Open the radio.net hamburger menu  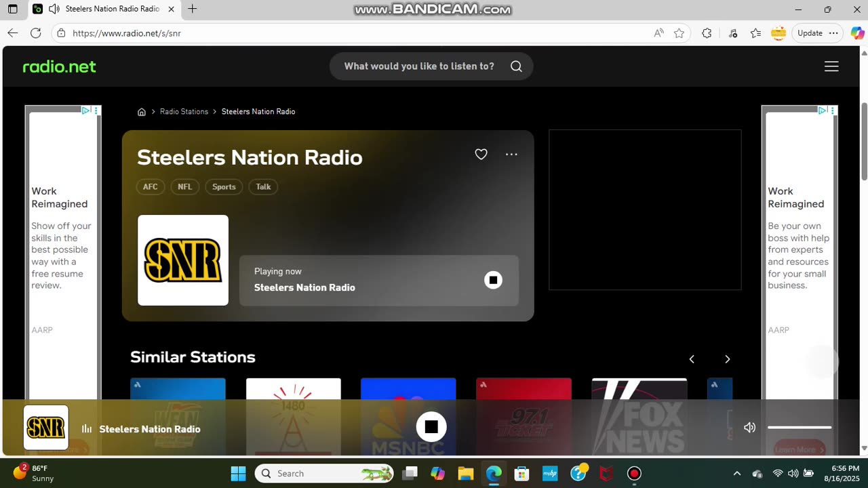(831, 66)
